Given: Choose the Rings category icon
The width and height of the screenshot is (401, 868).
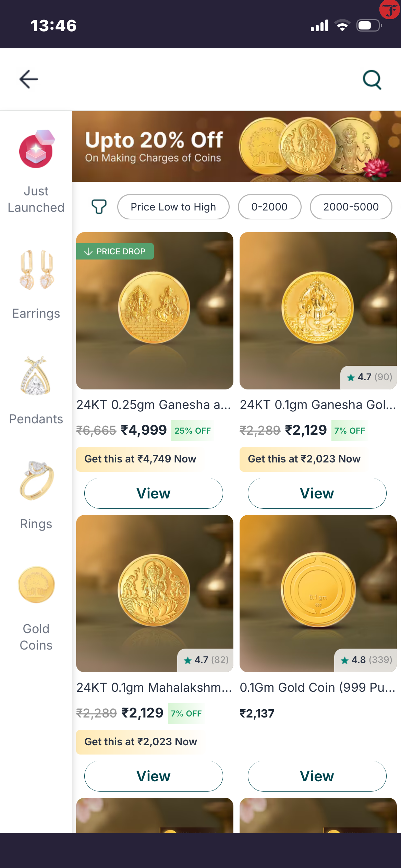Looking at the screenshot, I should coord(37,481).
